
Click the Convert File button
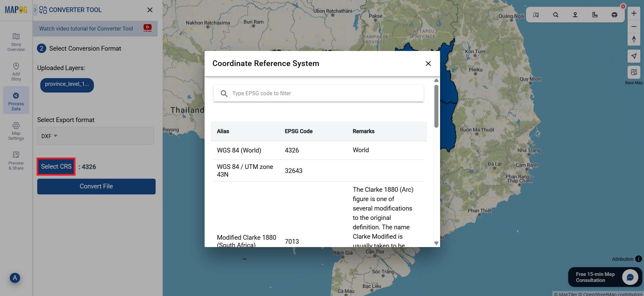96,186
